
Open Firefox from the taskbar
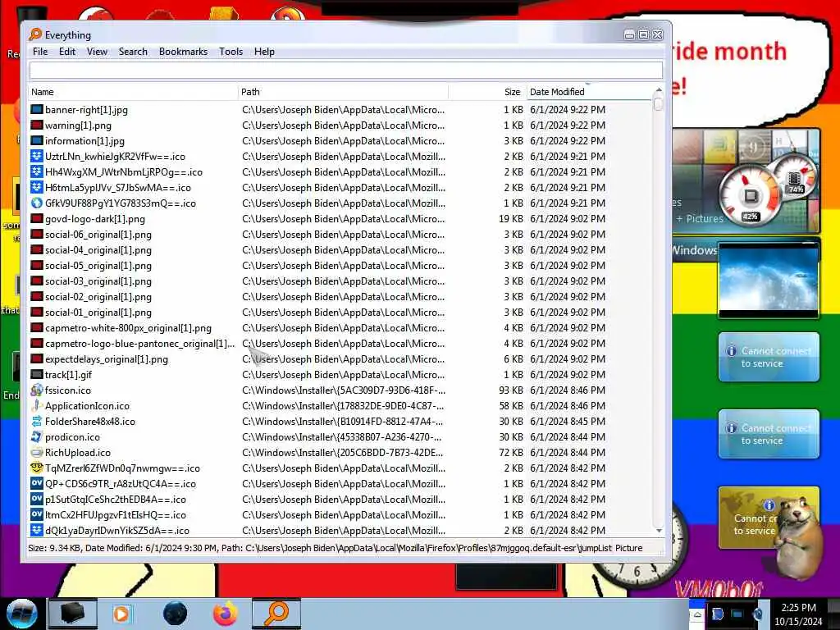pos(226,614)
